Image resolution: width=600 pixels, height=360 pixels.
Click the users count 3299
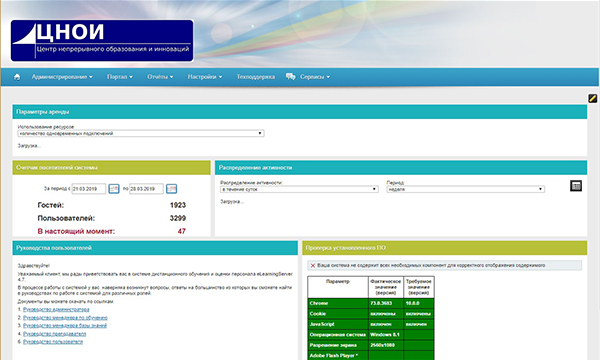(x=178, y=218)
